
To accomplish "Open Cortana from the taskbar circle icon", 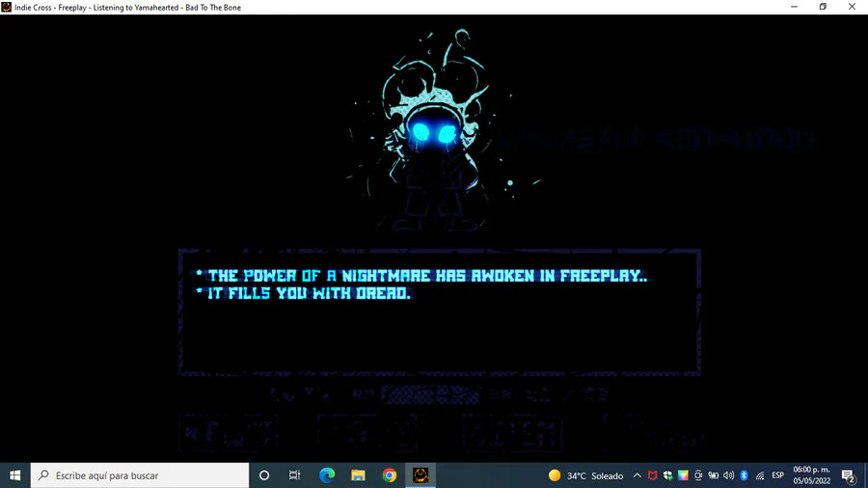I will tap(264, 475).
